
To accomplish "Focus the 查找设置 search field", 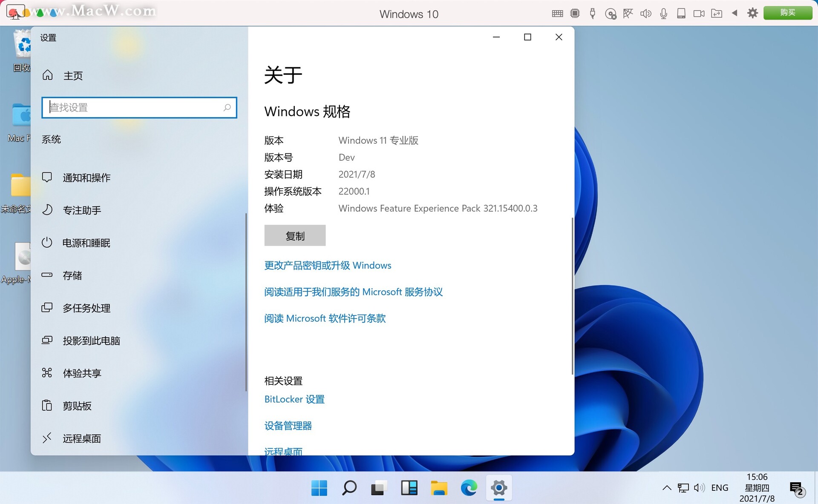I will [136, 108].
